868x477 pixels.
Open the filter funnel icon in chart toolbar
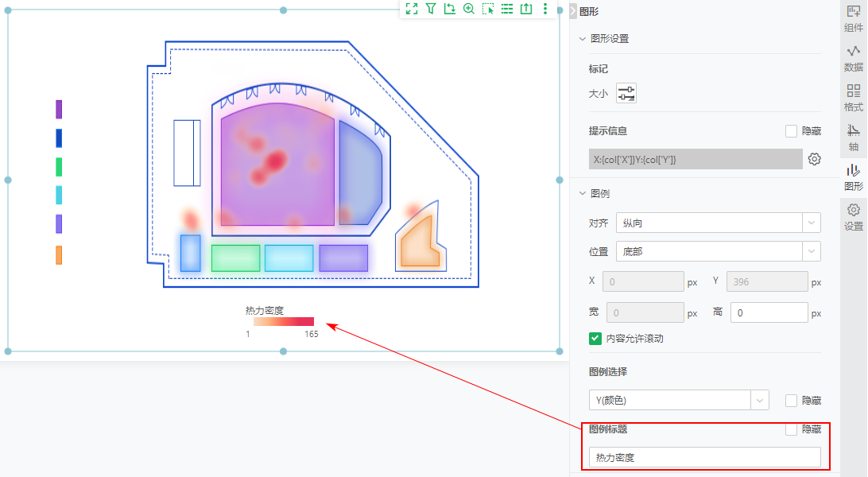(430, 9)
